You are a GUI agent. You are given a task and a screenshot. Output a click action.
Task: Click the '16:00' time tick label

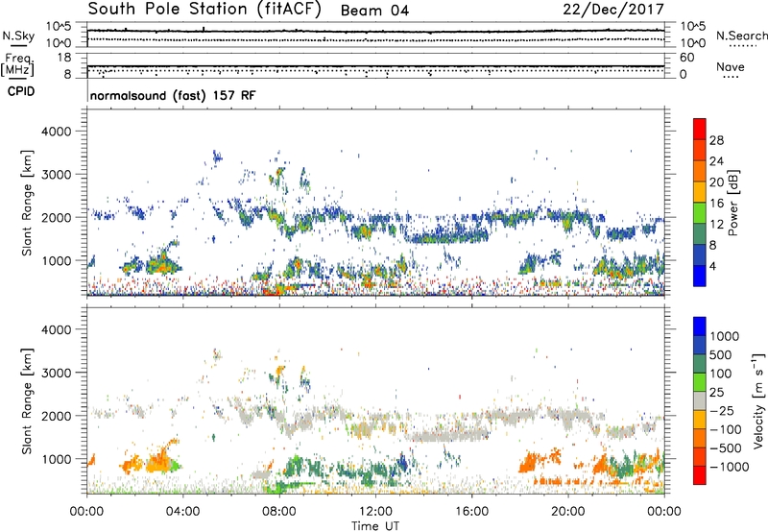[x=471, y=512]
